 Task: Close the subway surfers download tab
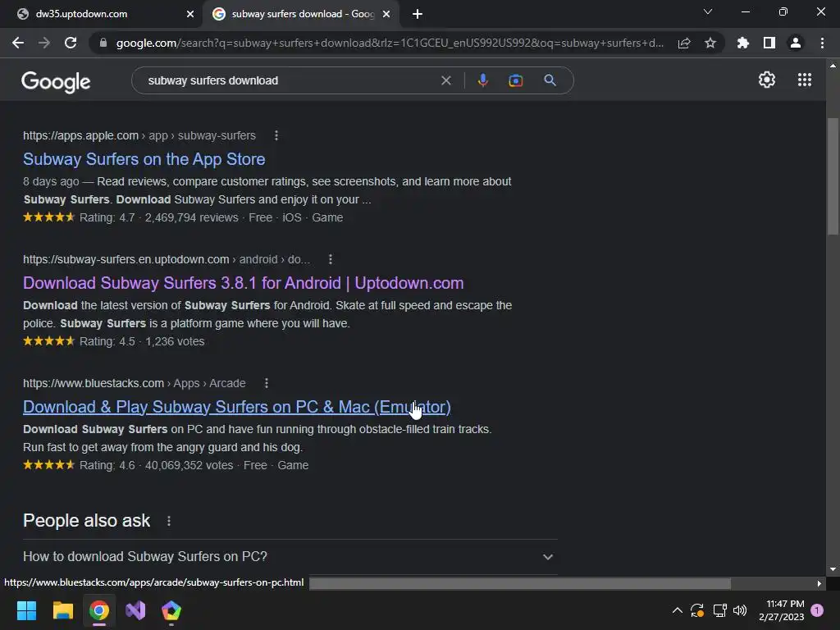pos(386,15)
